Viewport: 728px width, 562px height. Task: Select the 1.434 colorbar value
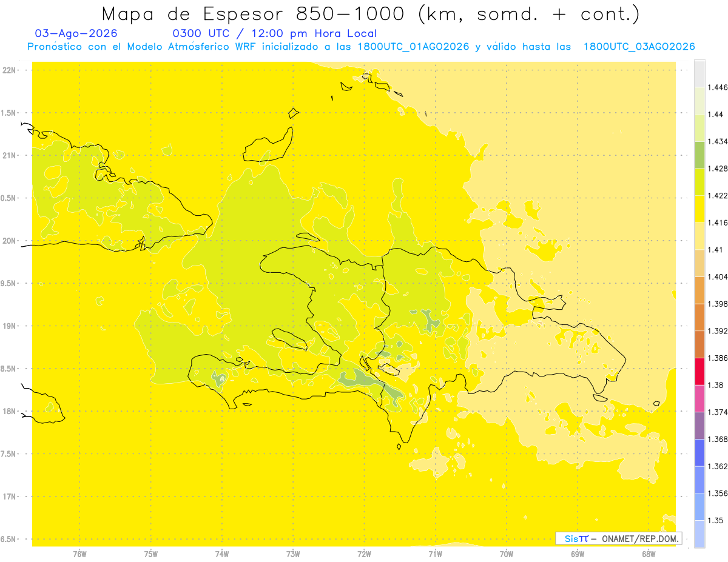(718, 141)
